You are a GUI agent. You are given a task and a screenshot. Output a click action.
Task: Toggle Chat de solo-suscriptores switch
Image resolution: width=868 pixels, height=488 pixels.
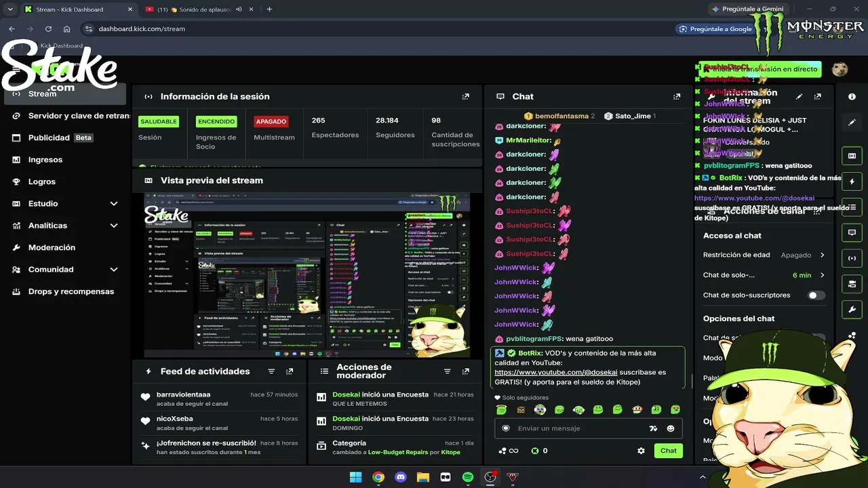[816, 296]
